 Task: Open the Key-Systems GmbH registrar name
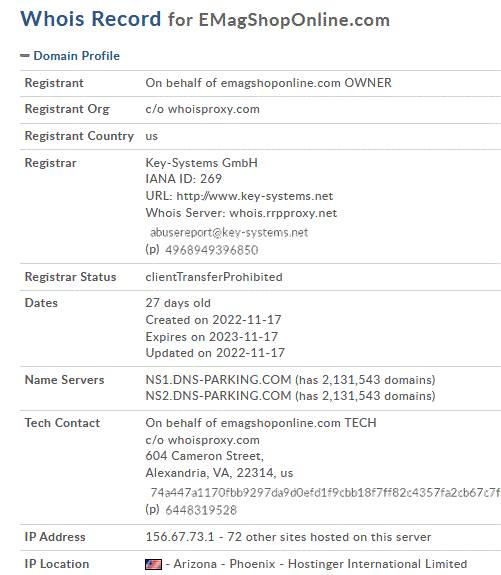(201, 162)
